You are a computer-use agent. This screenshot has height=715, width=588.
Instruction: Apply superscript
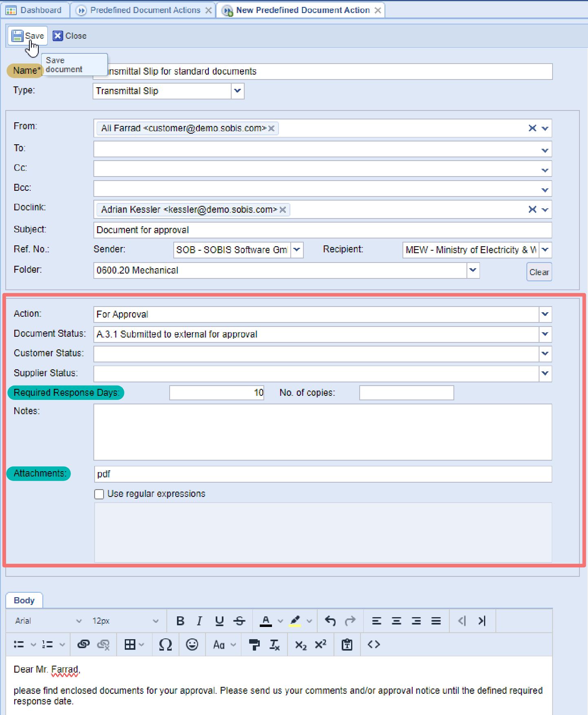coord(321,644)
